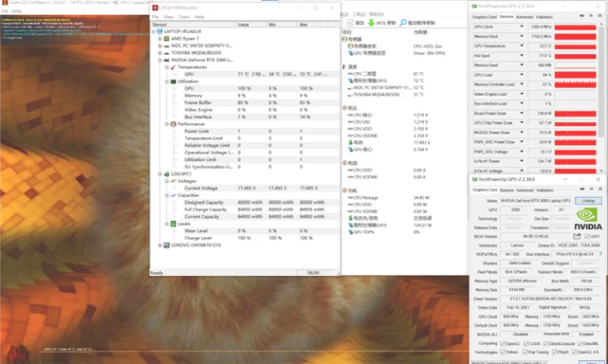Open the hamburger menu in GPU-Z Sensors window
Viewport: 608px width, 364px height.
(x=599, y=16)
